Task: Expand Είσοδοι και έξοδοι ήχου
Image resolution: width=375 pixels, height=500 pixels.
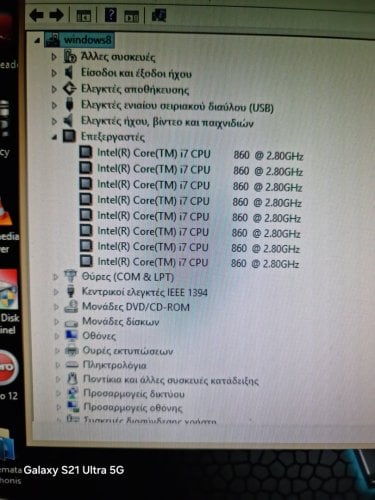Action: click(x=54, y=73)
